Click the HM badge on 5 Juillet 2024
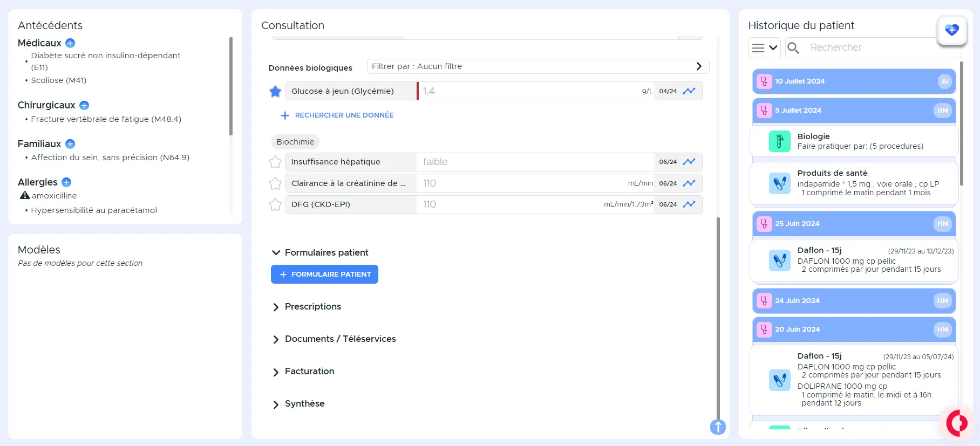The image size is (980, 446). coord(943,111)
